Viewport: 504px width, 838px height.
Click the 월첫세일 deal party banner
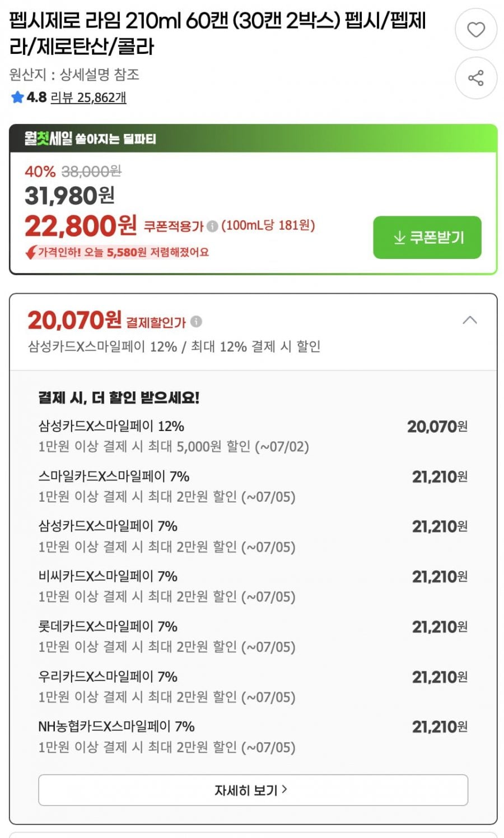(x=253, y=138)
